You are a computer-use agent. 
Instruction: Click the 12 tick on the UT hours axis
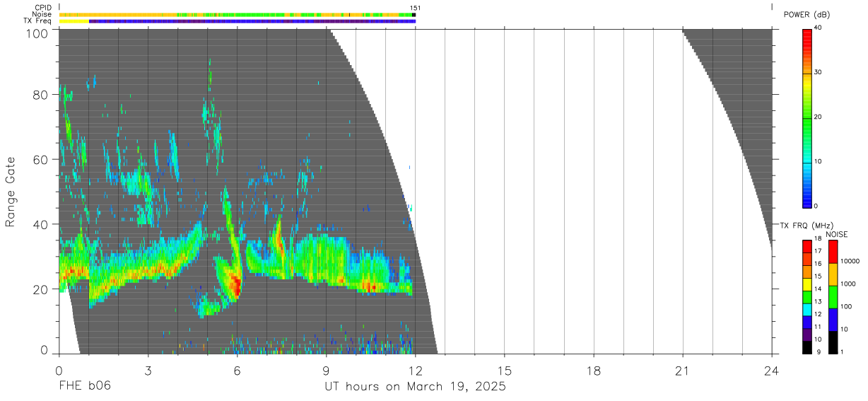416,370
